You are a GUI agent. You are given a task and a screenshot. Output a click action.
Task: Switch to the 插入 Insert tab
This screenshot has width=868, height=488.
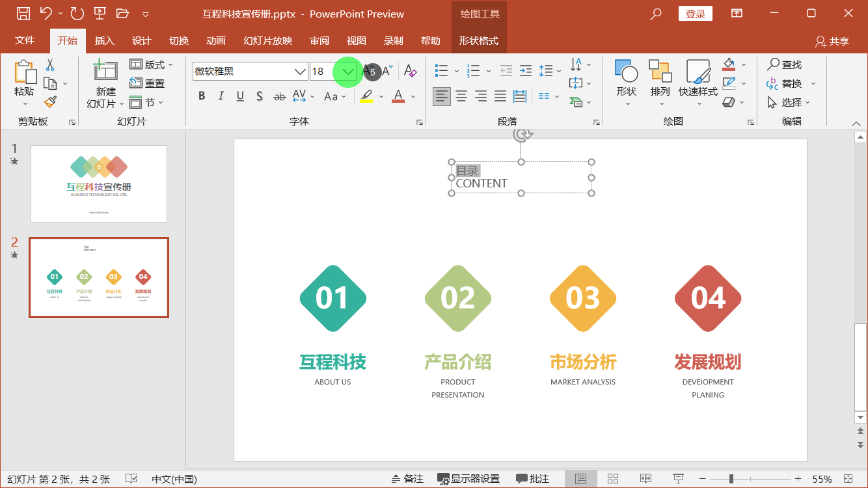(x=104, y=40)
